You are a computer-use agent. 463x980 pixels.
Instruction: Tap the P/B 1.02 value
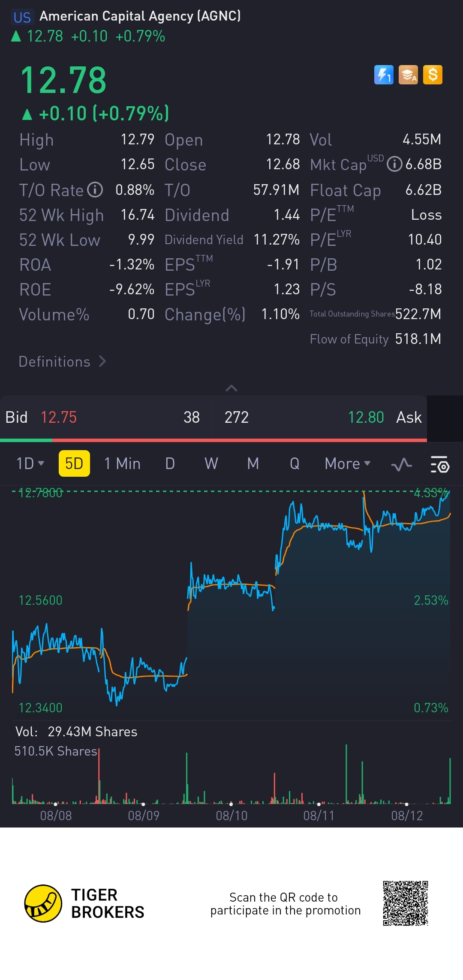[429, 264]
